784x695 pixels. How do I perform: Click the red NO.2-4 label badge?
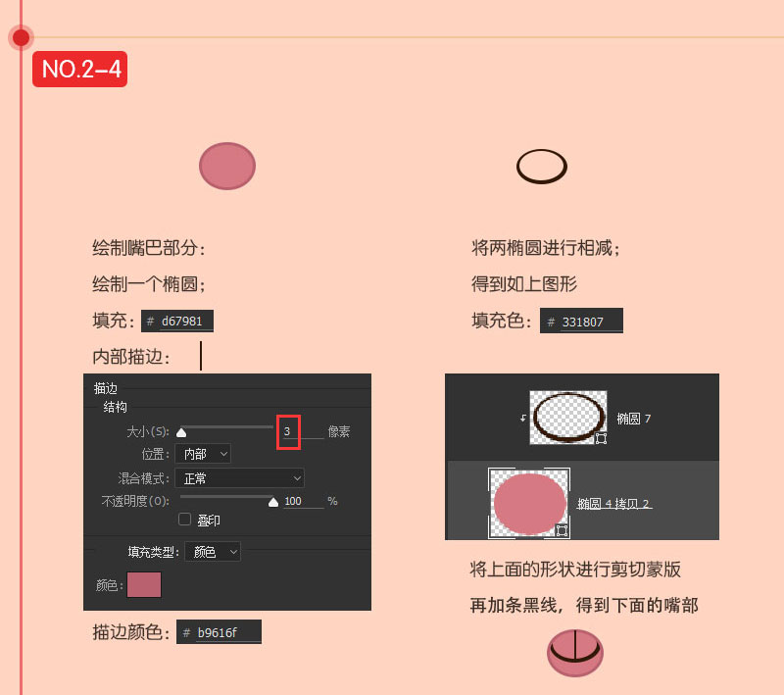click(x=80, y=69)
